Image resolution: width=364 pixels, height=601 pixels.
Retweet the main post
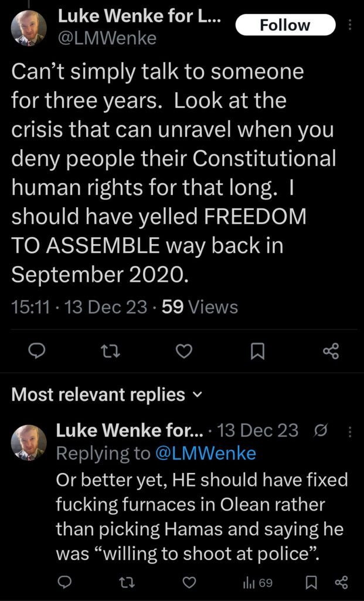click(x=110, y=351)
